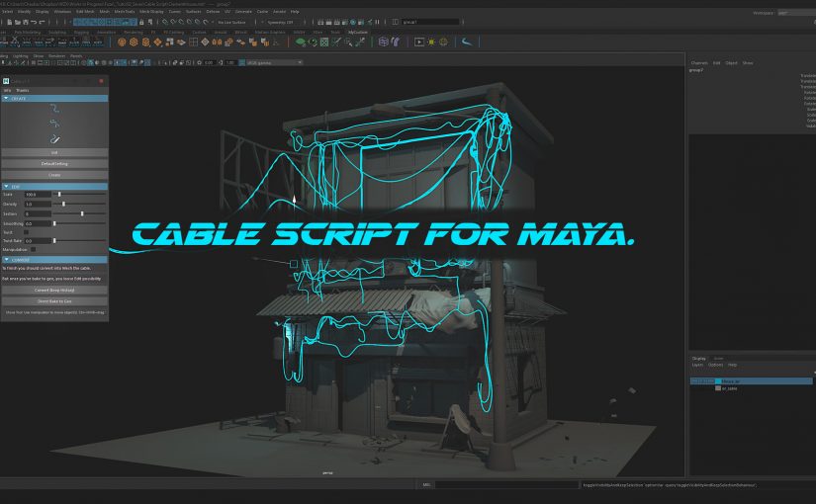Toggle visibility box of the Meuse layer
Screen dimensions: 816x504
click(x=695, y=381)
